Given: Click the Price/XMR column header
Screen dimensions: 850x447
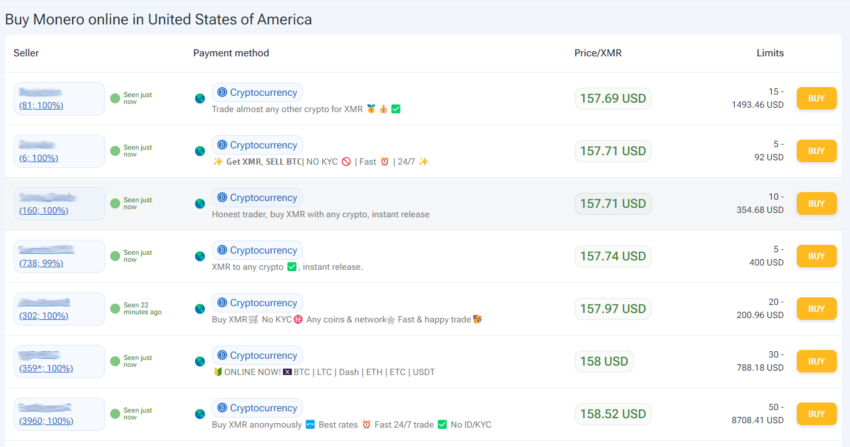Looking at the screenshot, I should point(598,53).
